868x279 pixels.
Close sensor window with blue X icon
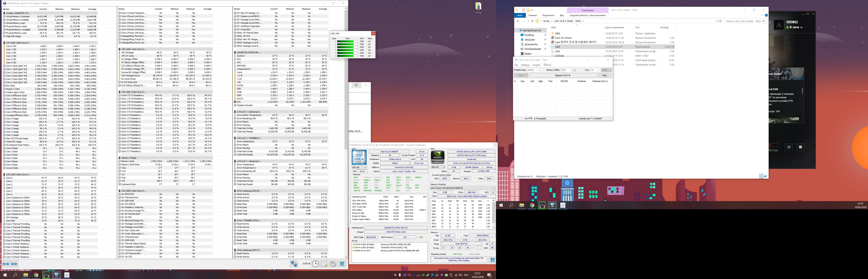[x=342, y=264]
